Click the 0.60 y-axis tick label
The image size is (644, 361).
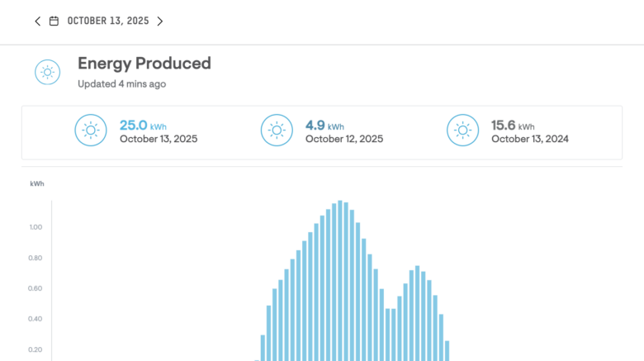pyautogui.click(x=36, y=288)
